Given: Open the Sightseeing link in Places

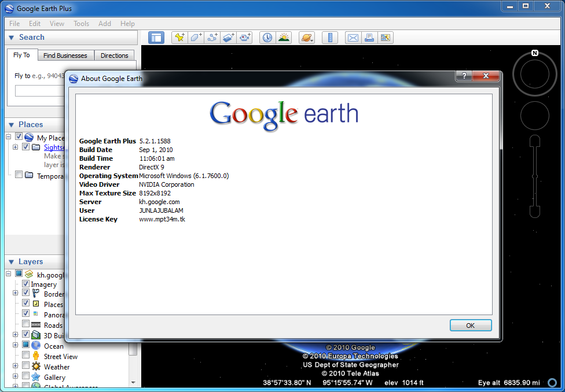Looking at the screenshot, I should click(x=54, y=147).
